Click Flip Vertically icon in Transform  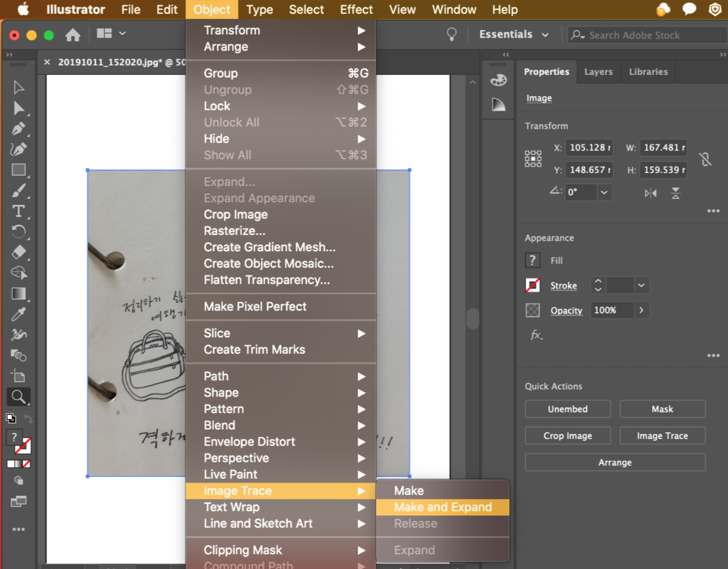675,193
